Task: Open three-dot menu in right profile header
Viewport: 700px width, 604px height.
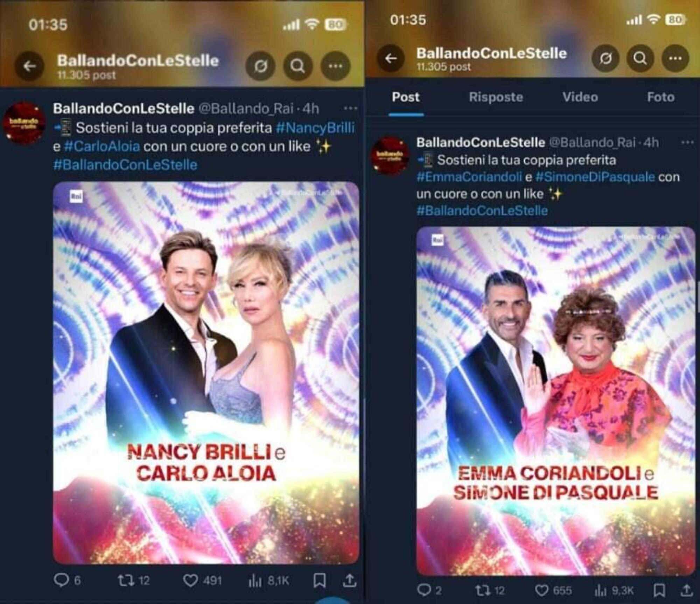Action: point(675,58)
